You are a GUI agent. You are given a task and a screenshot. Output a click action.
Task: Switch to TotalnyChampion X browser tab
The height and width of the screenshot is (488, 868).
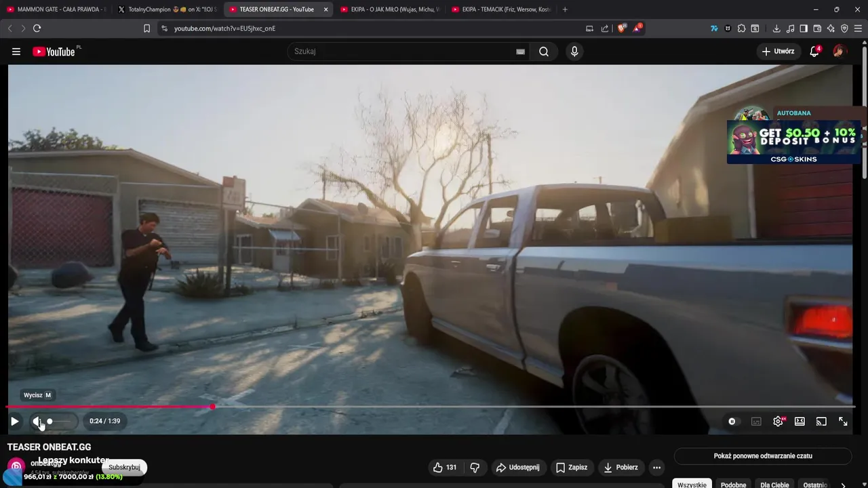click(167, 9)
